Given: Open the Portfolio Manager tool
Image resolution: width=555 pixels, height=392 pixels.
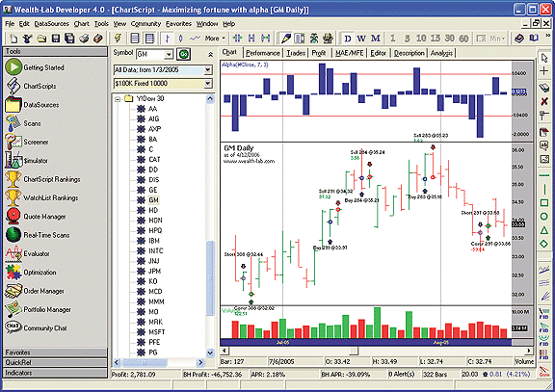Looking at the screenshot, I should [x=39, y=309].
